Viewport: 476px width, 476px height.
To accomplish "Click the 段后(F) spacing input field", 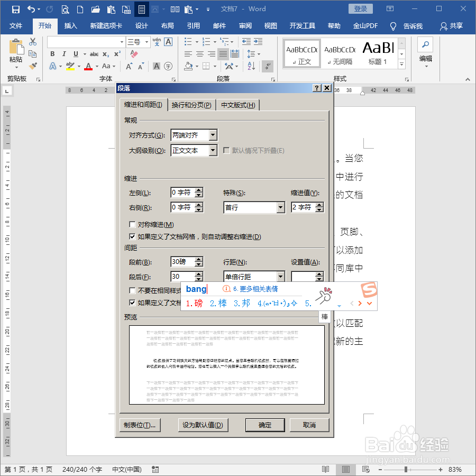I will (183, 277).
